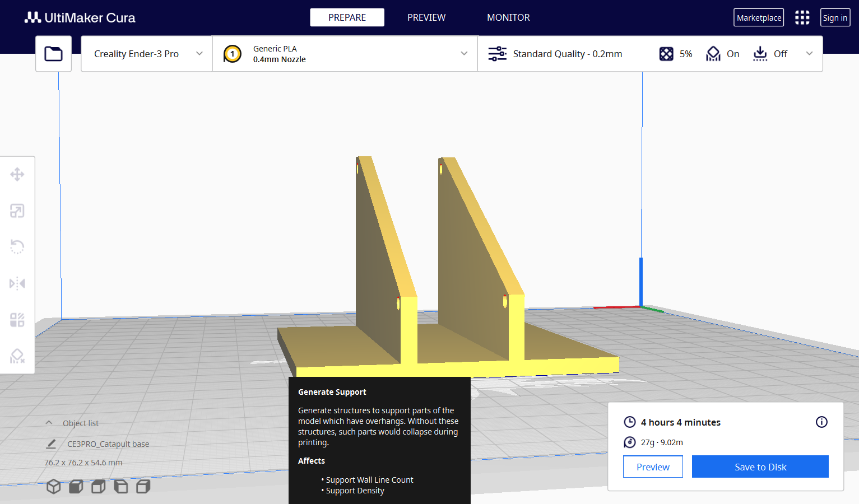The width and height of the screenshot is (859, 504).
Task: Click Standard Quality - 0.2mm profile text
Action: [x=568, y=54]
